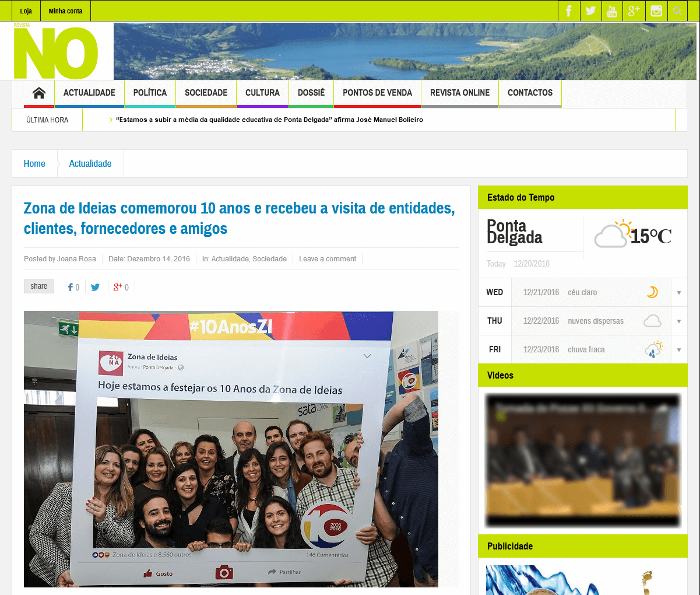Click the Leave a comment link
This screenshot has width=700, height=595.
(x=328, y=259)
